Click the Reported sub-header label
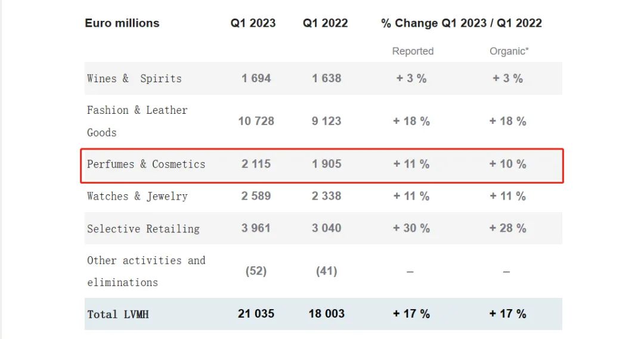The image size is (644, 339). 413,51
